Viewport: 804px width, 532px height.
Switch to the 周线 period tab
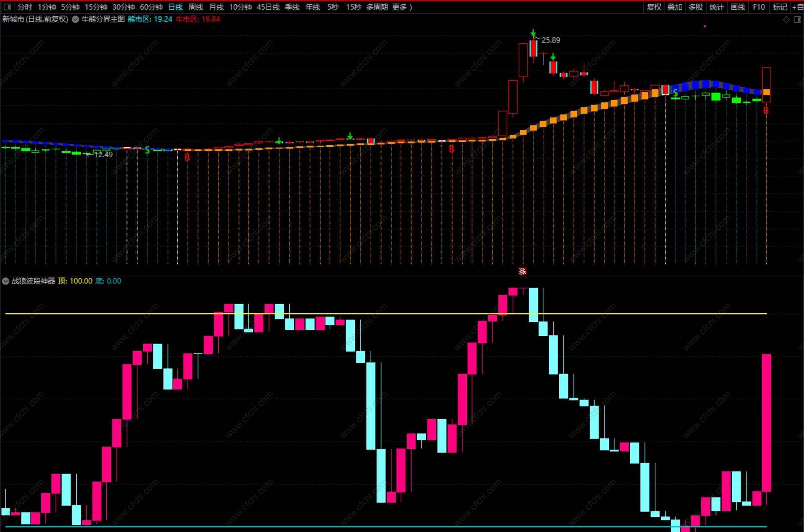click(x=196, y=7)
